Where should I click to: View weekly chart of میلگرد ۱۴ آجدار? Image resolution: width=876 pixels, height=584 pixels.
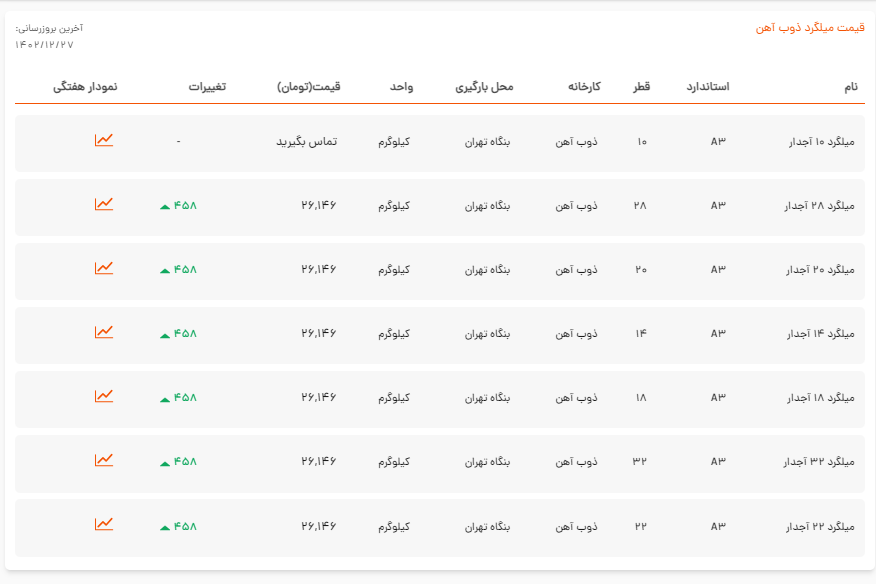[x=104, y=332]
